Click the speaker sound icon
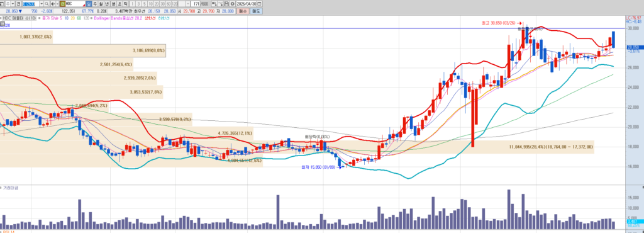Screen dimensions: 644x233 tap(53, 4)
